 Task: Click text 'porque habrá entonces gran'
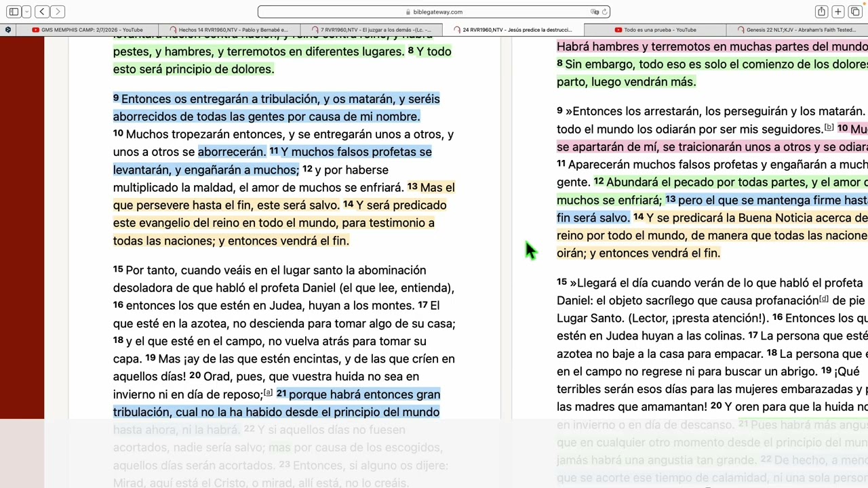365,394
